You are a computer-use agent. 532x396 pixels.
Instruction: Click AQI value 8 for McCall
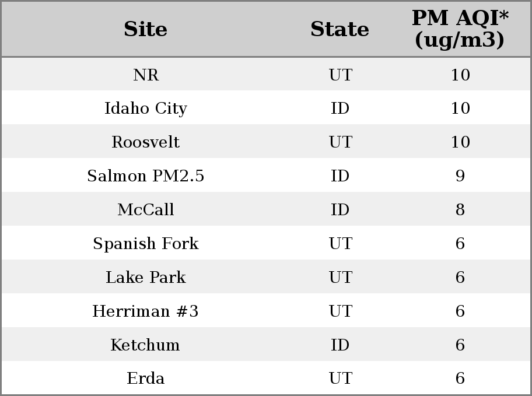pos(460,209)
